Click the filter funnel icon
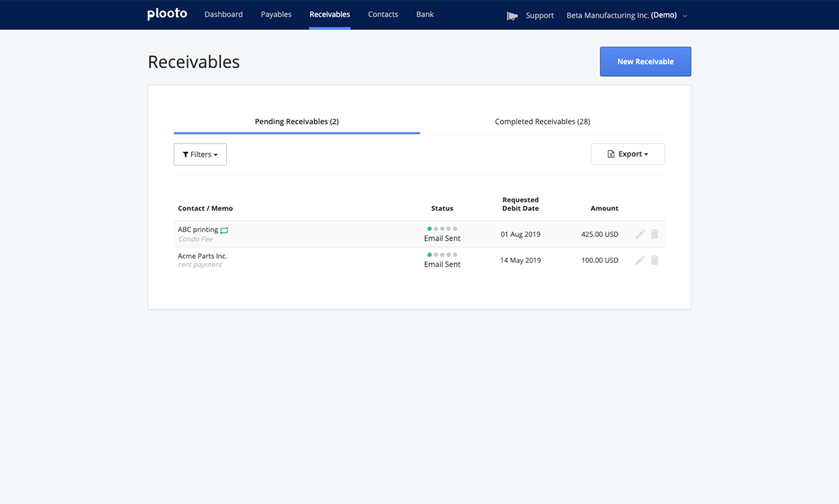The image size is (839, 504). (186, 154)
